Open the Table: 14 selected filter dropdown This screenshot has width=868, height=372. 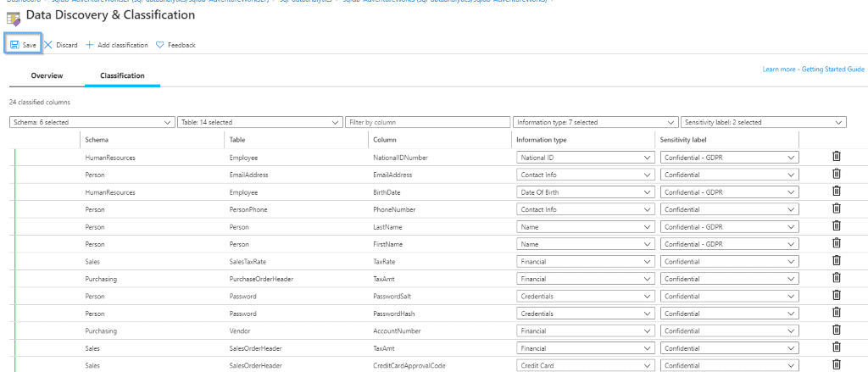click(x=260, y=122)
